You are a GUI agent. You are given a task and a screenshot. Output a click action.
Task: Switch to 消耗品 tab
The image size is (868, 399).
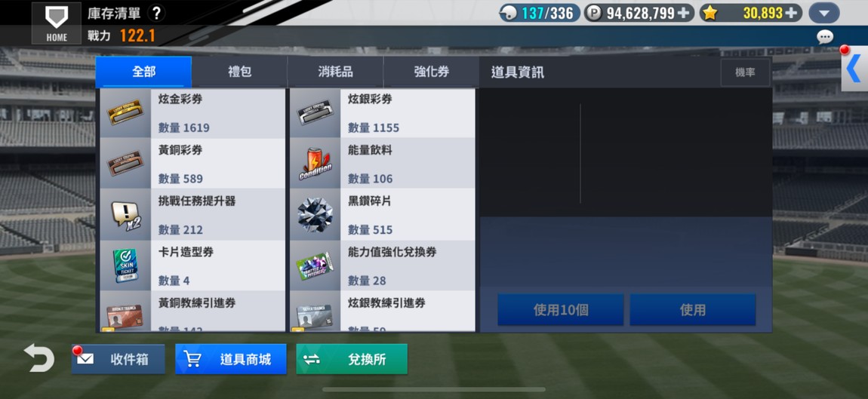click(335, 72)
